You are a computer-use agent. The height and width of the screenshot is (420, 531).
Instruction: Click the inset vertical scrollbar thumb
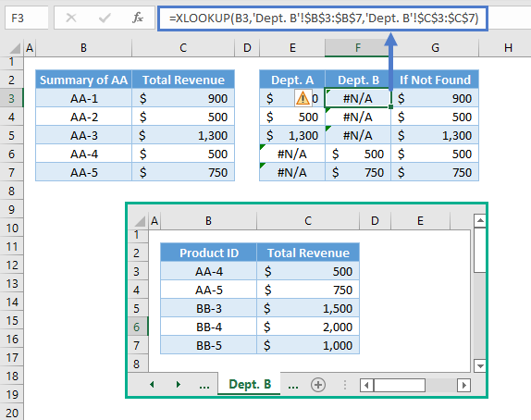(x=480, y=250)
